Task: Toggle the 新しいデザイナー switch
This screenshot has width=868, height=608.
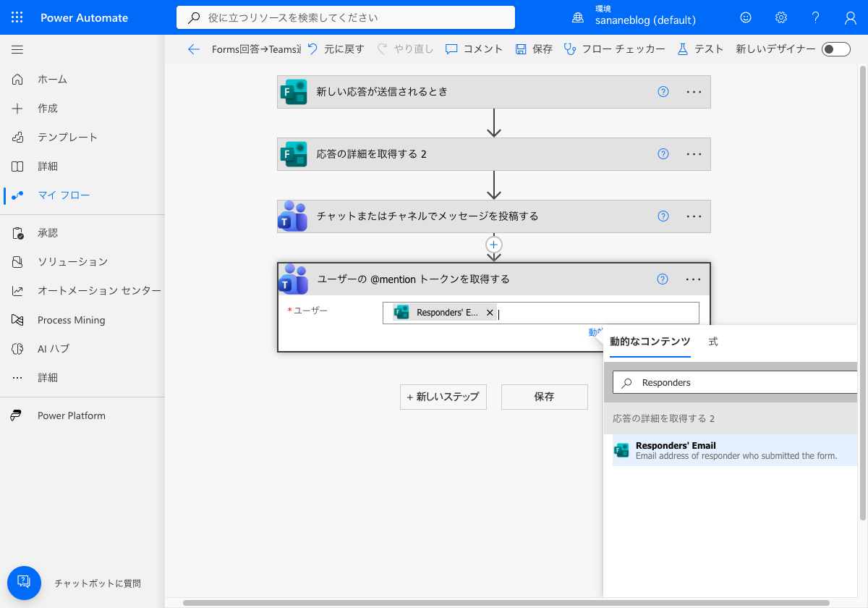Action: (x=837, y=49)
